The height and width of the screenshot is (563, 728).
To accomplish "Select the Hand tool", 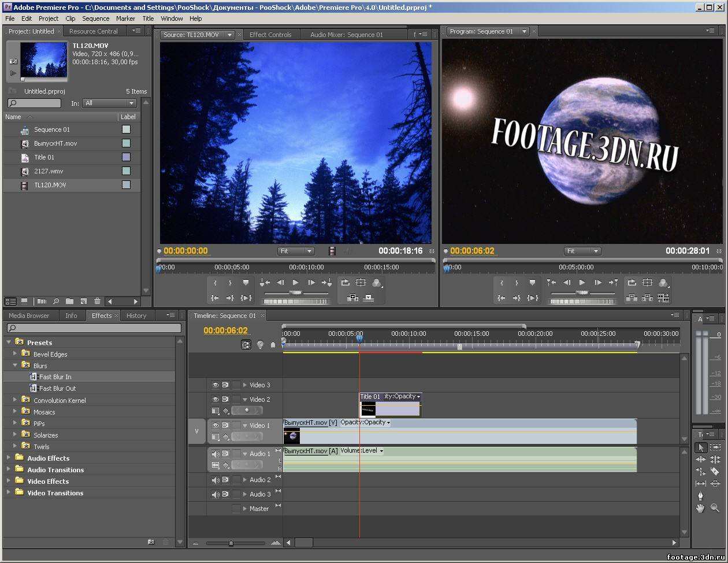I will [x=701, y=508].
